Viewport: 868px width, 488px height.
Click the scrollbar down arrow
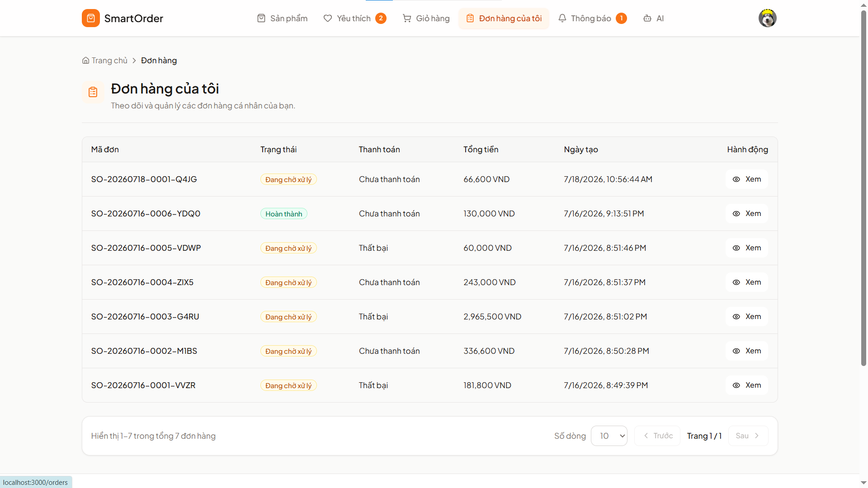863,483
